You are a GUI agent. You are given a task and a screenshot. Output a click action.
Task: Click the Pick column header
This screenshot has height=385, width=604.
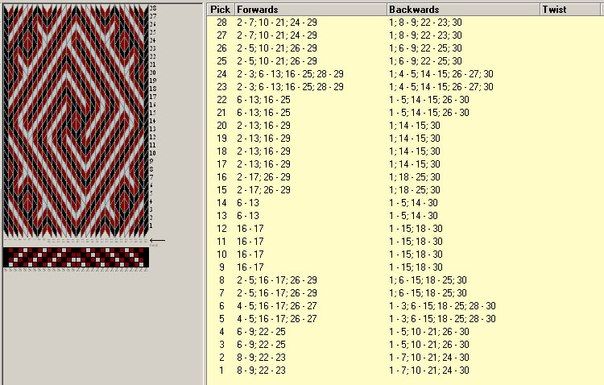tap(220, 9)
